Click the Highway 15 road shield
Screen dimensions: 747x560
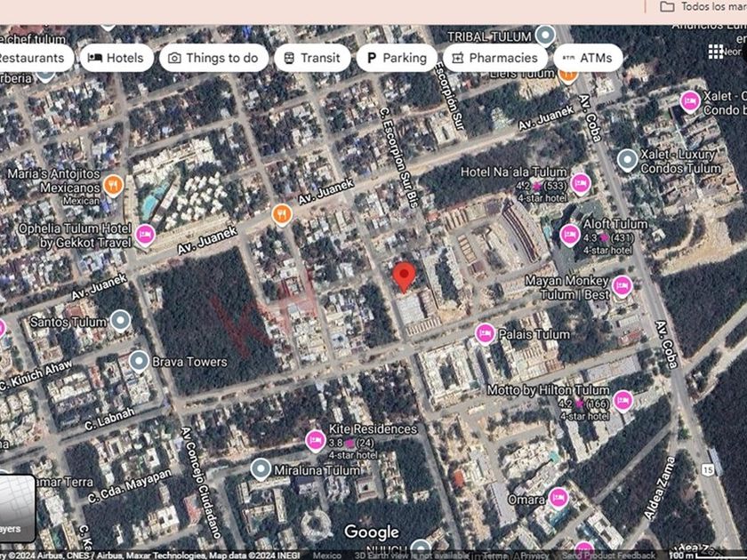point(708,470)
